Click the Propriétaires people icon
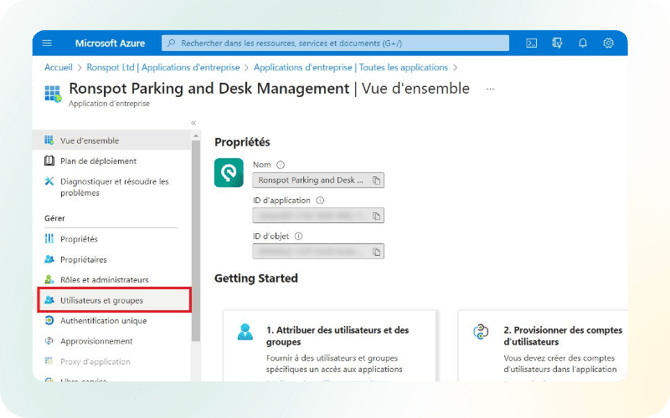This screenshot has width=670, height=418. pyautogui.click(x=49, y=259)
